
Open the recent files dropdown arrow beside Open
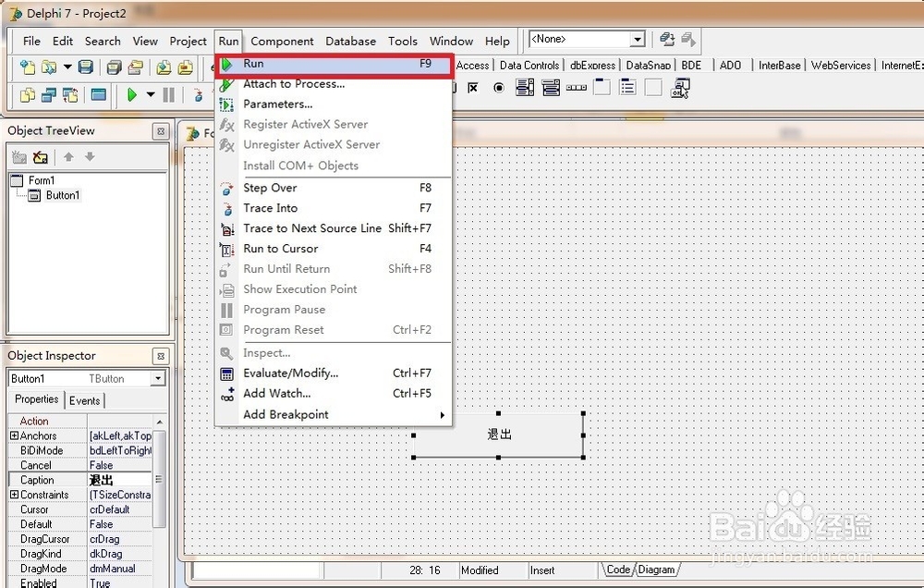pyautogui.click(x=67, y=67)
